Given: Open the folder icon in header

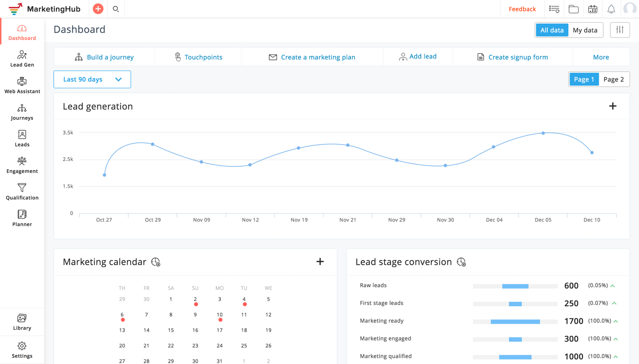Looking at the screenshot, I should click(574, 9).
